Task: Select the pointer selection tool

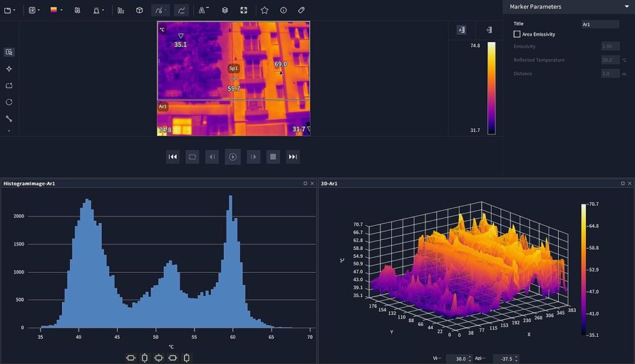Action: (x=9, y=52)
